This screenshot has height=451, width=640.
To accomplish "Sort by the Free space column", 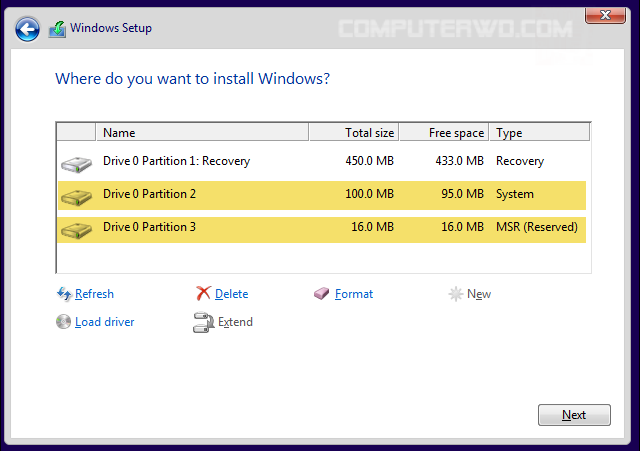I will click(x=444, y=133).
